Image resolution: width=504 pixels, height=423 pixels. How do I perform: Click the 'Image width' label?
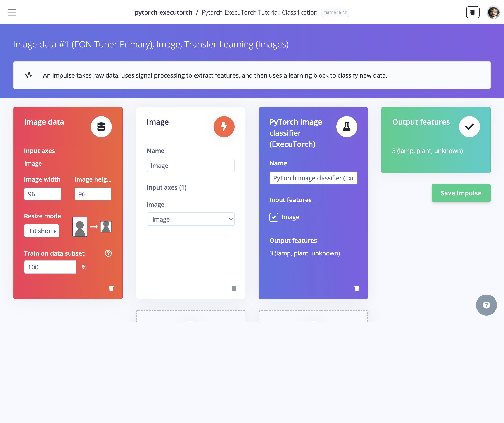pyautogui.click(x=42, y=179)
